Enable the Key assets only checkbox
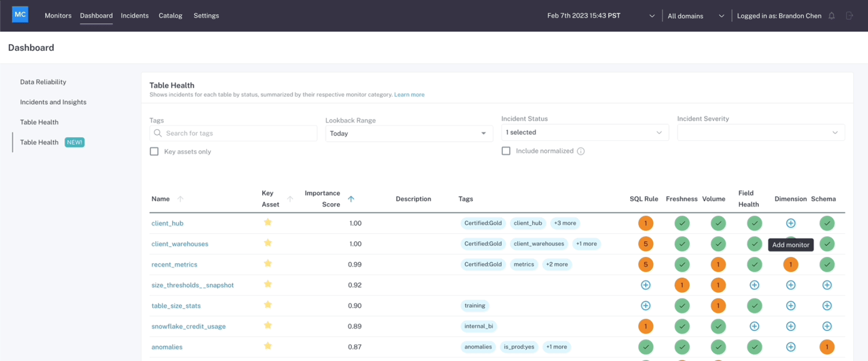 click(154, 152)
